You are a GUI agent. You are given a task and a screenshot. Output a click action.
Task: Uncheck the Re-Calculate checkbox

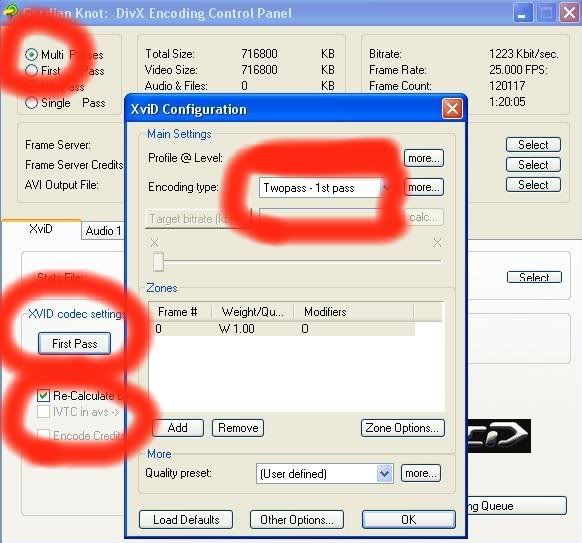[43, 396]
